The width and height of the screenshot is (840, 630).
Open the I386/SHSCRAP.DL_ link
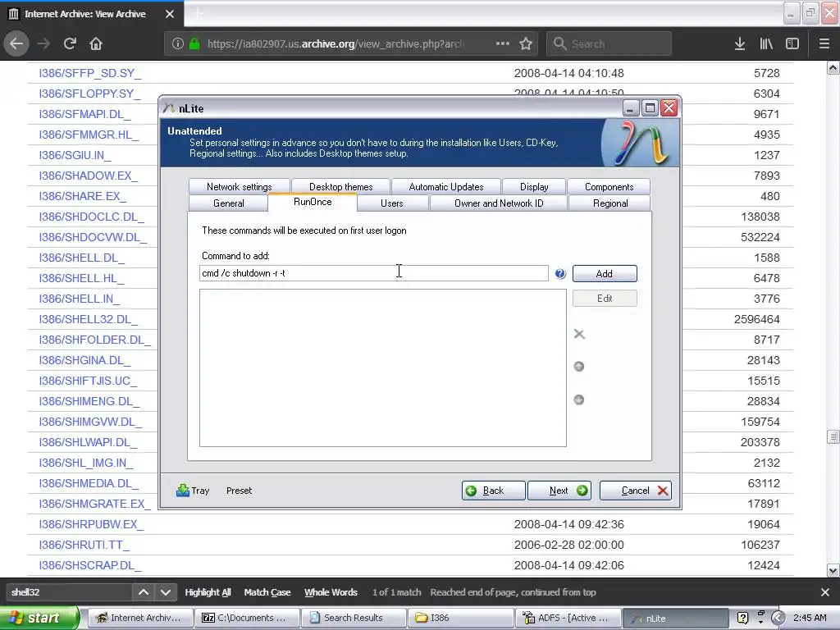[x=90, y=565]
